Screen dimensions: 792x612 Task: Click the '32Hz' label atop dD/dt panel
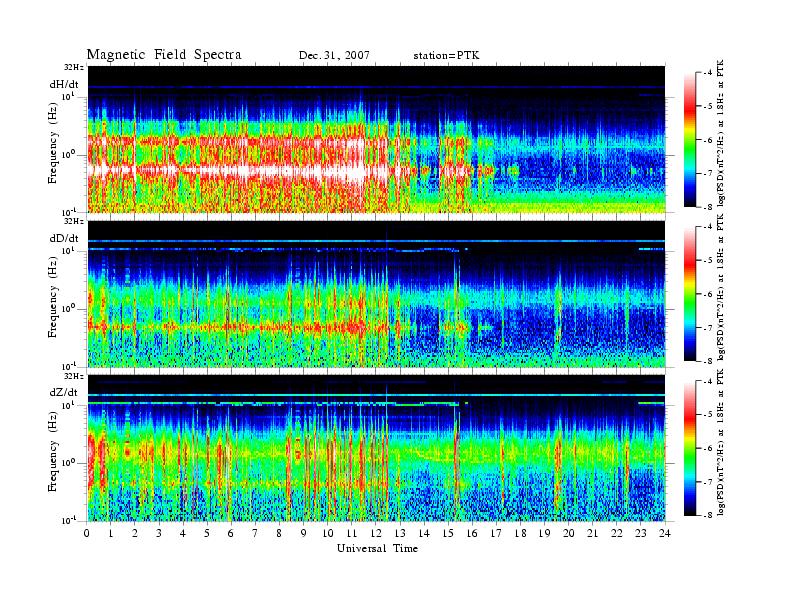[x=73, y=221]
